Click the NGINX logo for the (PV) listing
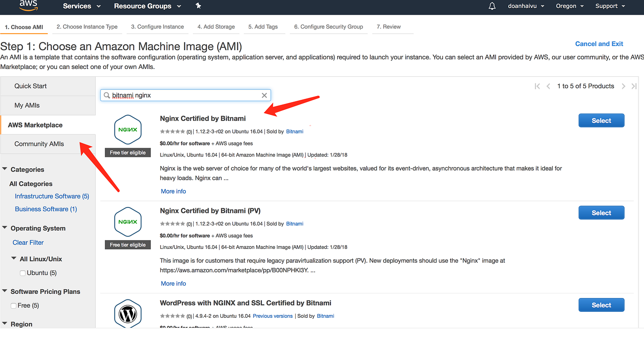 pyautogui.click(x=127, y=221)
